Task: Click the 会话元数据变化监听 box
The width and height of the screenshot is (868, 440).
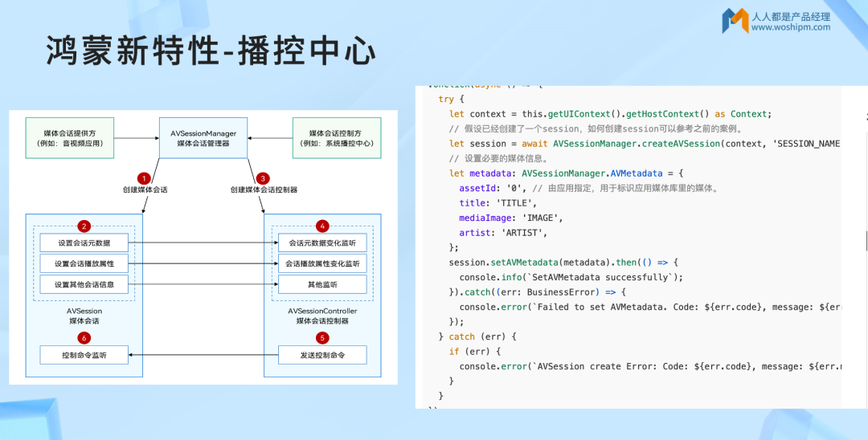Action: tap(322, 242)
